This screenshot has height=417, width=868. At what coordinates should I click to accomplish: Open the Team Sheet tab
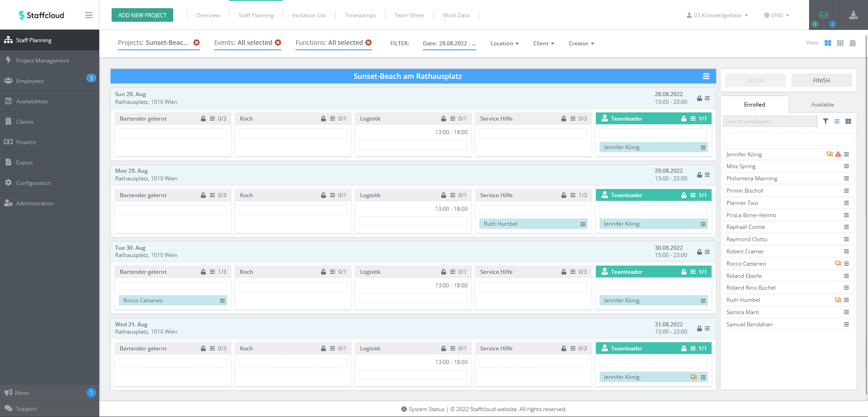click(x=409, y=15)
